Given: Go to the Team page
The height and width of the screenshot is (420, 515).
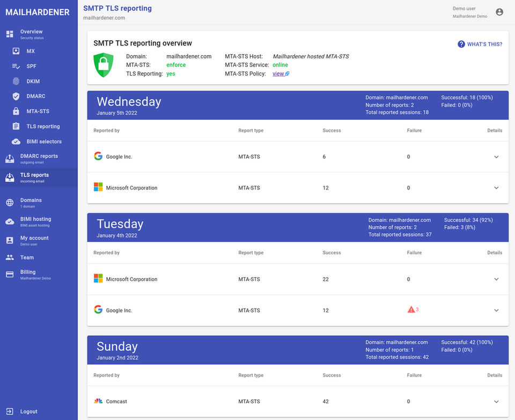Looking at the screenshot, I should [x=39, y=257].
